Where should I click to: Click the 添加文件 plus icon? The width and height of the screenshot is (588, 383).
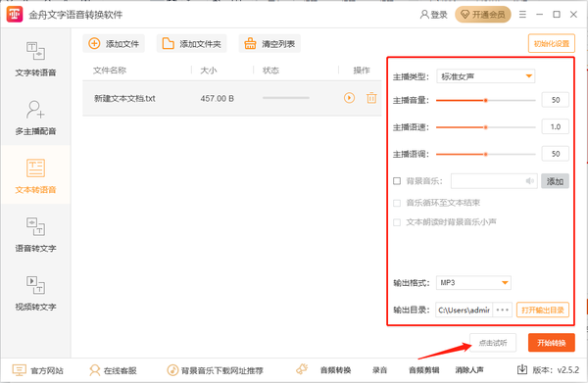94,43
